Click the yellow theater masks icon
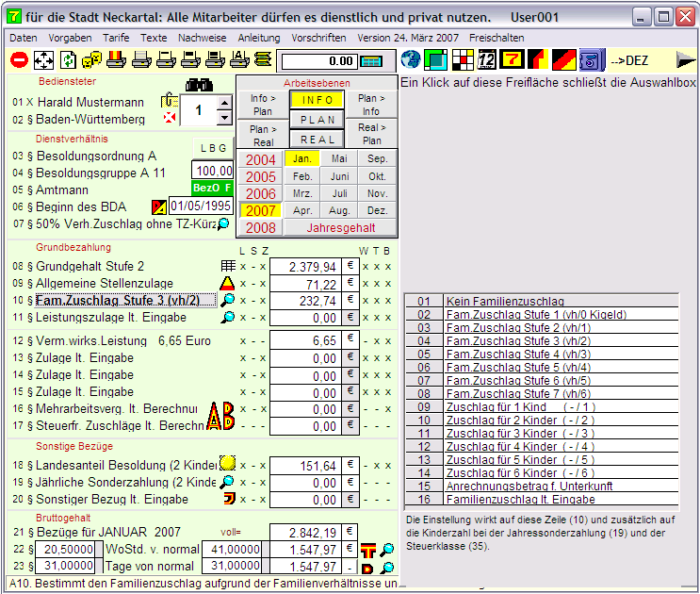700x594 pixels. [x=92, y=59]
